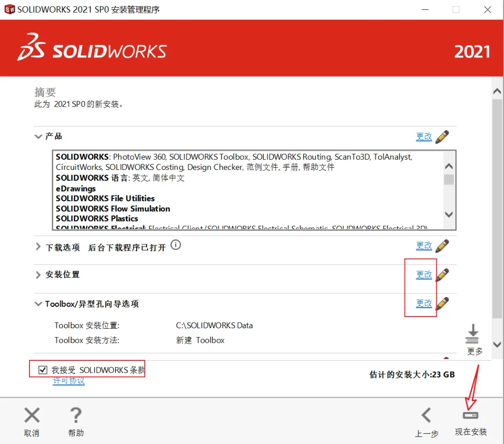The height and width of the screenshot is (444, 504).
Task: Click the 估计的安装大小:23 GB text
Action: click(412, 374)
